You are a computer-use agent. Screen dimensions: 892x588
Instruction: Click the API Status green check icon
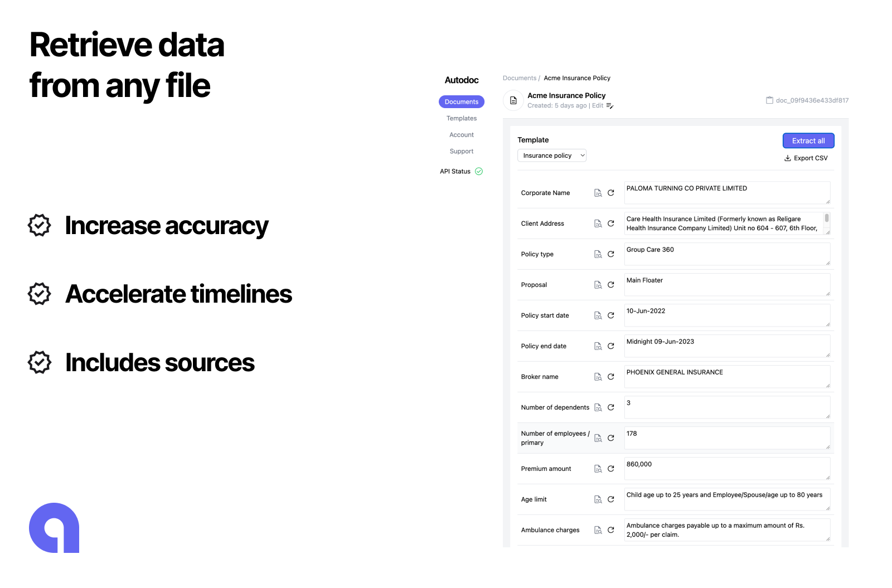point(479,171)
